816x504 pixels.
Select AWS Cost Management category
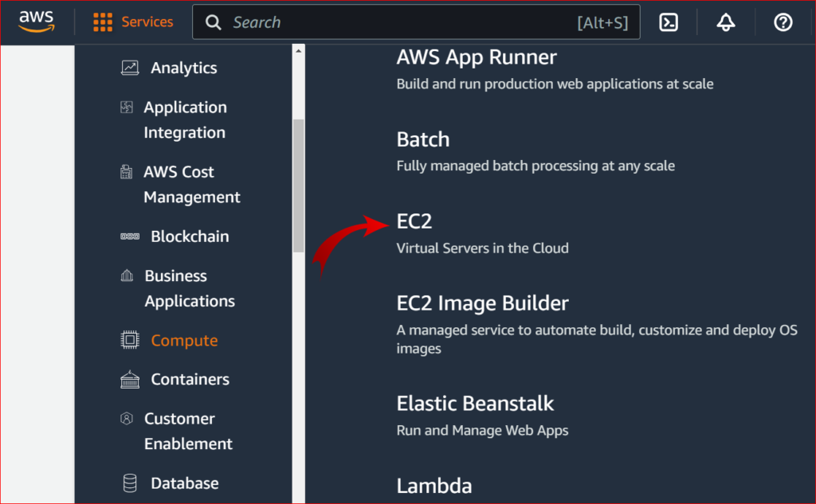click(191, 184)
